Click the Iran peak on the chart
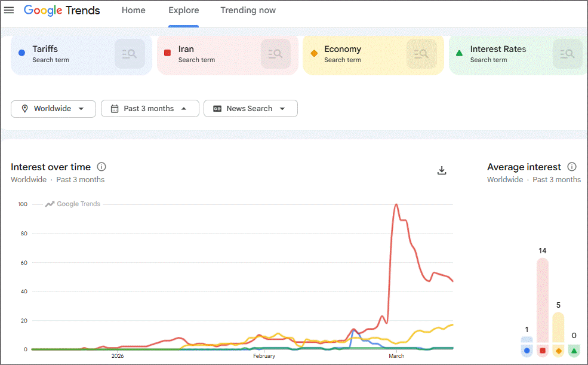The height and width of the screenshot is (365, 588). (x=396, y=205)
